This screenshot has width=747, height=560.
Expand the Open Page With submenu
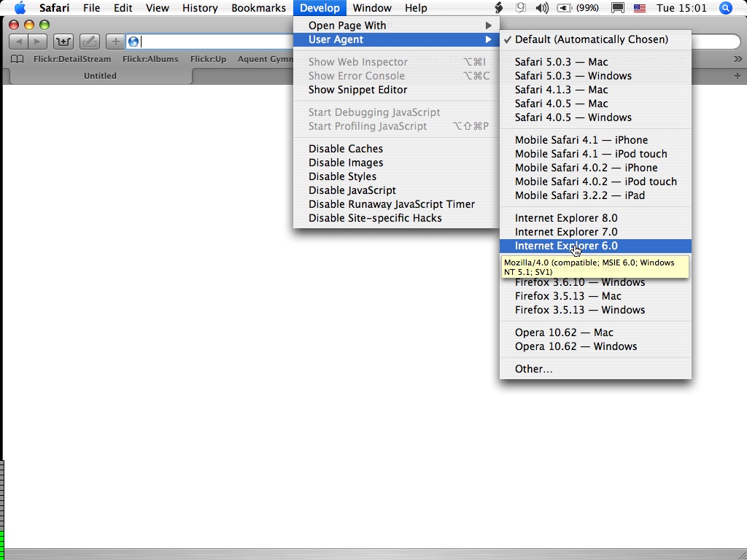[x=396, y=26]
